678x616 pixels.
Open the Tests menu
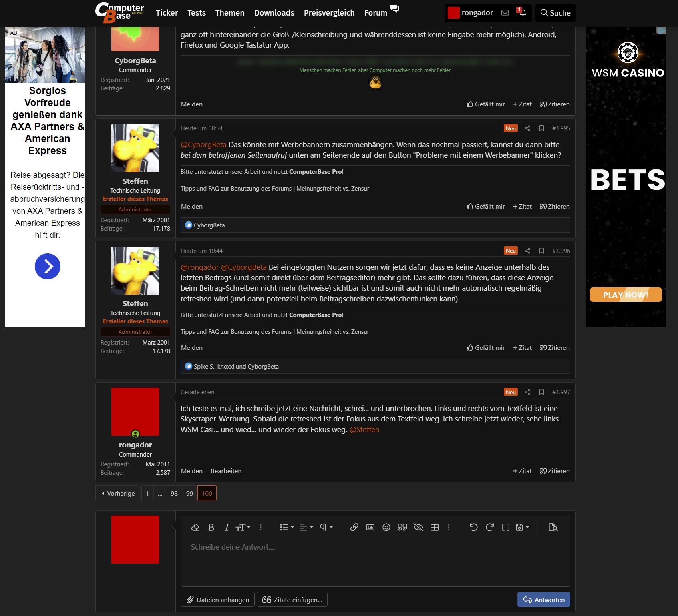(x=197, y=13)
